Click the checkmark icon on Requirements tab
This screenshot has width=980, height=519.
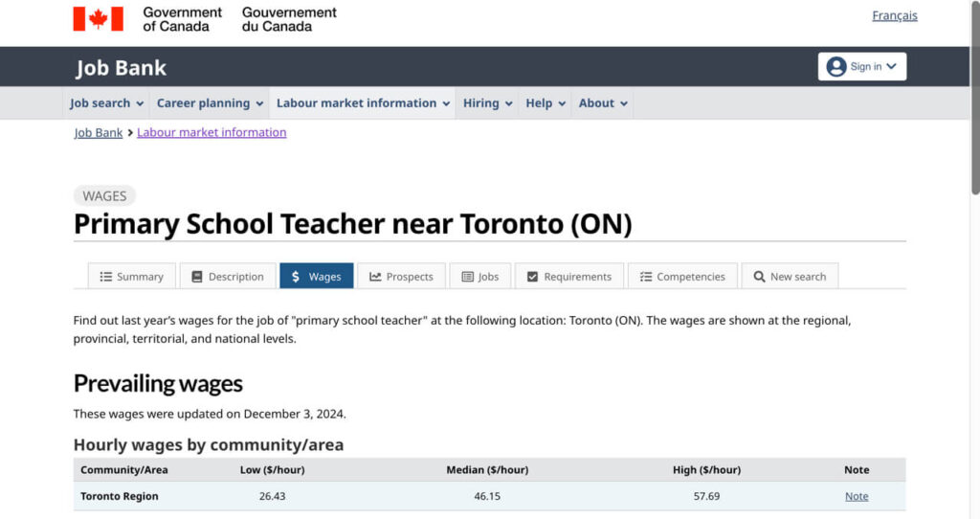pyautogui.click(x=532, y=277)
